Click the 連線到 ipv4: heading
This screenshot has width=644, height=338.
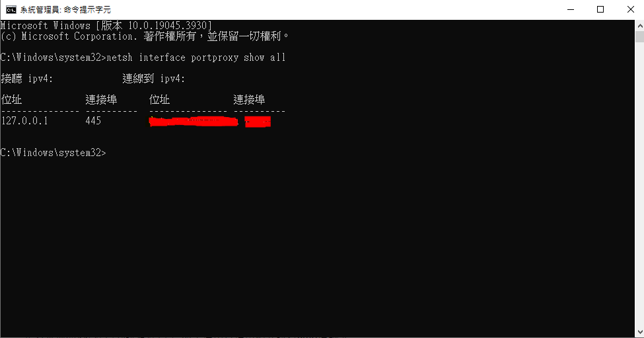[x=154, y=78]
